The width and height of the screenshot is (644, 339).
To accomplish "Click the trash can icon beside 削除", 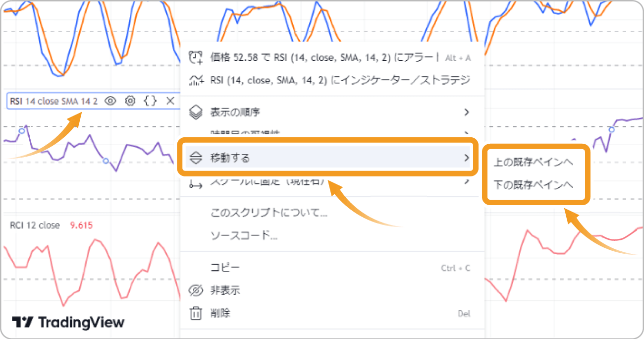I will click(197, 313).
